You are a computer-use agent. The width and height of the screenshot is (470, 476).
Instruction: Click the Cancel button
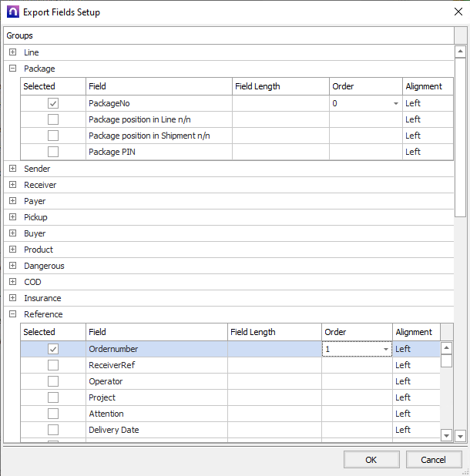pyautogui.click(x=434, y=460)
